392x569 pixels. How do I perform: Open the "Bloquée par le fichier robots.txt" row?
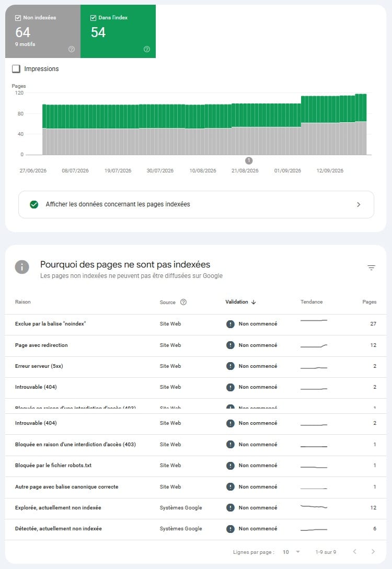pos(196,466)
